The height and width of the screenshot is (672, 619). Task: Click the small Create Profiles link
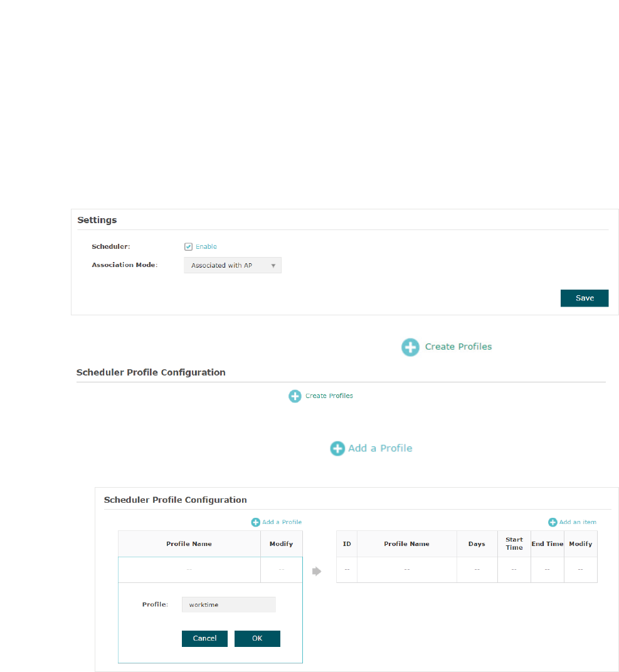[329, 396]
